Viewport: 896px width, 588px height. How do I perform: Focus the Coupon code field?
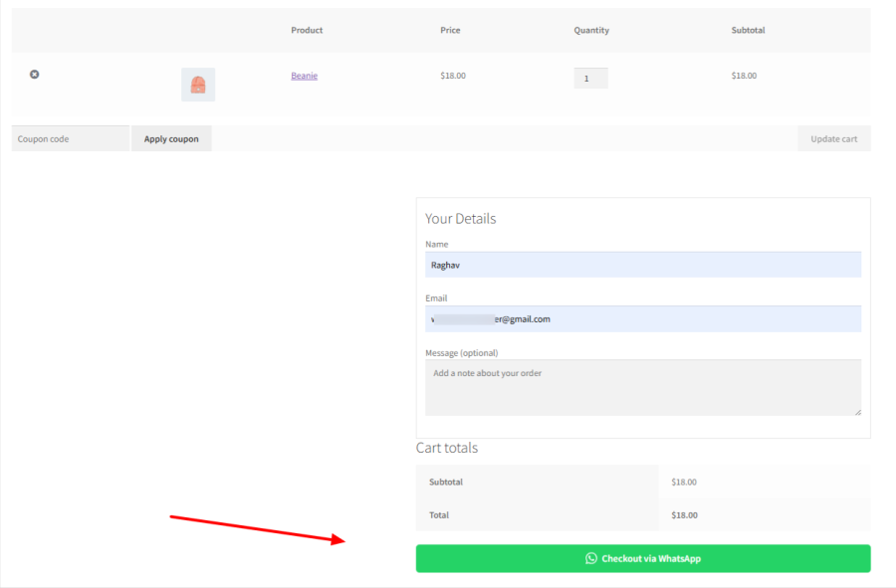coord(71,138)
